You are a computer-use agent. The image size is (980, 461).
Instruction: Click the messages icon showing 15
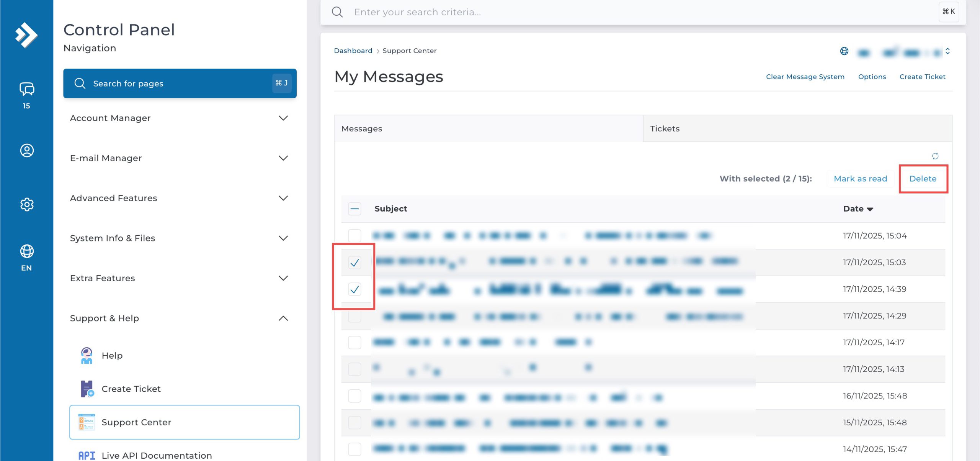click(x=27, y=90)
